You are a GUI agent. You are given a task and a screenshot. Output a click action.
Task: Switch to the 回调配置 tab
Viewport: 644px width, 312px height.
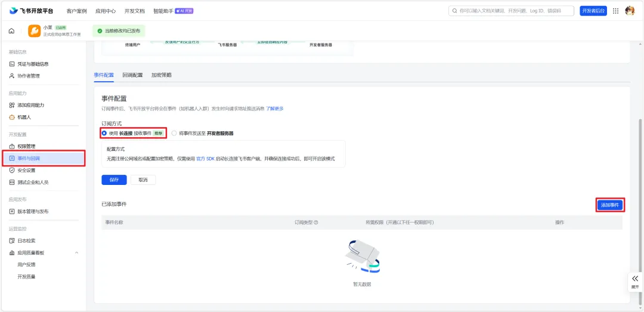click(132, 75)
